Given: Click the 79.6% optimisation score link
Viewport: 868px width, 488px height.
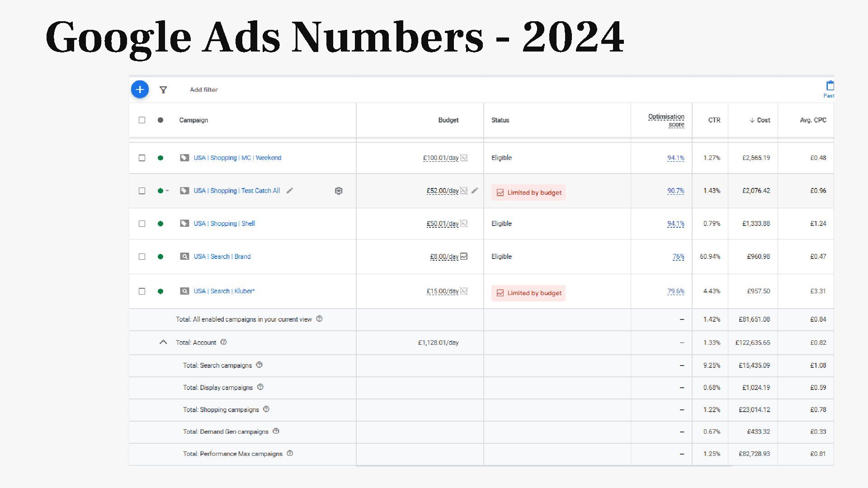Looking at the screenshot, I should 675,291.
